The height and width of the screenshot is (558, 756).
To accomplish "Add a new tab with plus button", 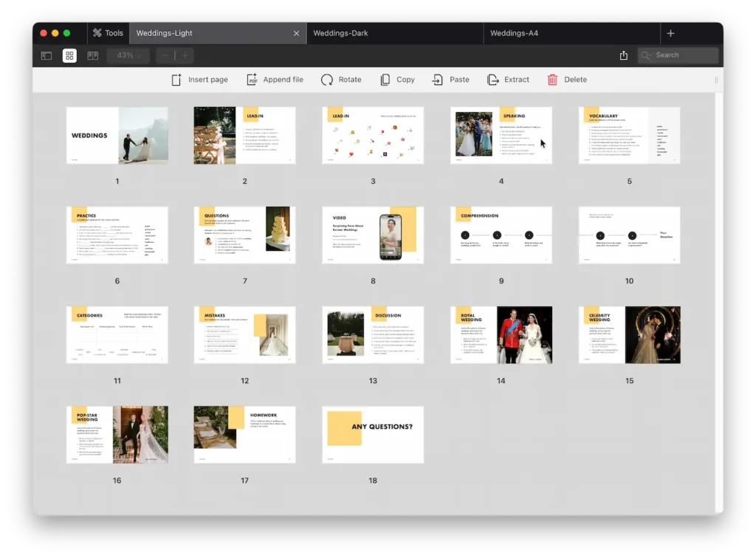I will click(x=670, y=33).
